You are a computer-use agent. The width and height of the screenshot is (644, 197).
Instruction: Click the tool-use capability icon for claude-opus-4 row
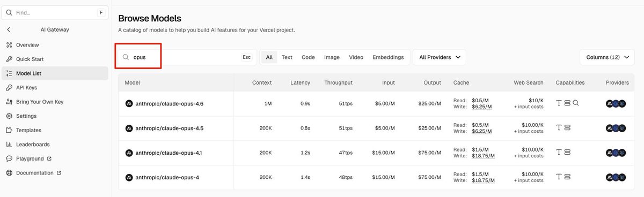pos(567,177)
